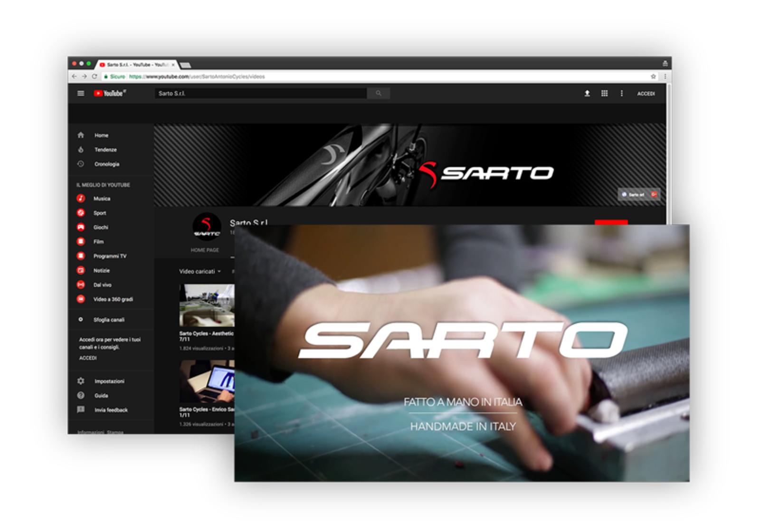
Task: Click the Informazioni footer link
Action: (92, 431)
